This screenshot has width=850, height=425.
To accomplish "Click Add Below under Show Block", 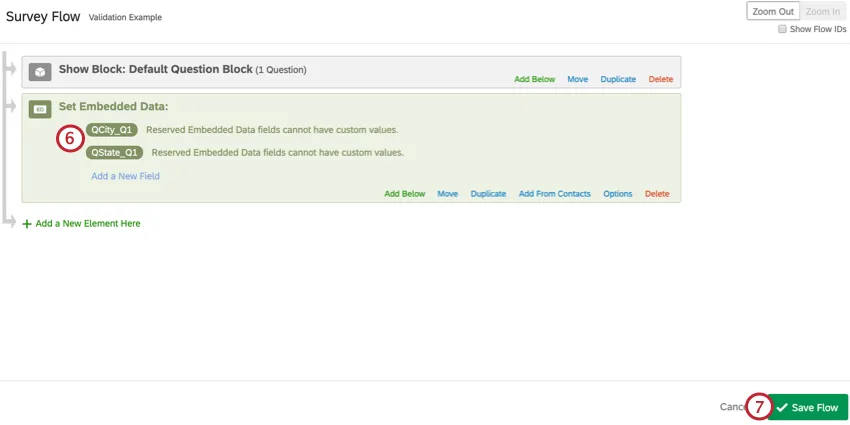I will point(534,79).
